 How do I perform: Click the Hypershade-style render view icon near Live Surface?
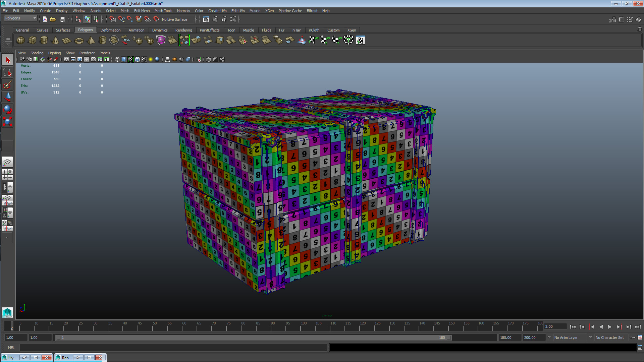point(206,19)
